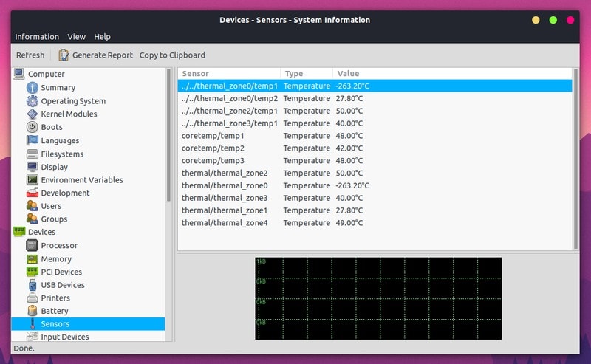The image size is (591, 364).
Task: Click the PCI Devices card icon
Action: coord(33,272)
